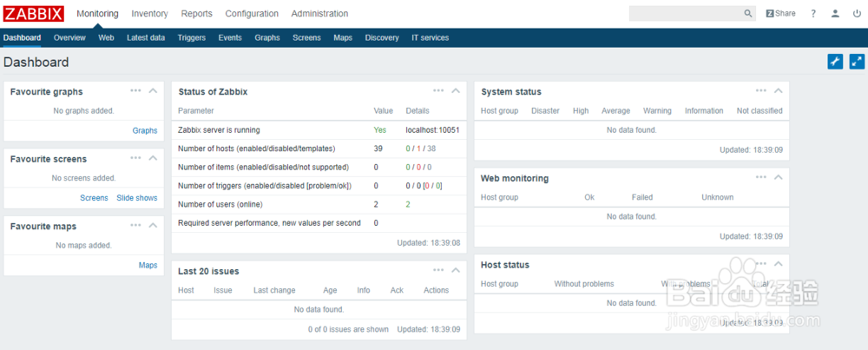
Task: Collapse the Favourite screens widget
Action: pyautogui.click(x=153, y=158)
